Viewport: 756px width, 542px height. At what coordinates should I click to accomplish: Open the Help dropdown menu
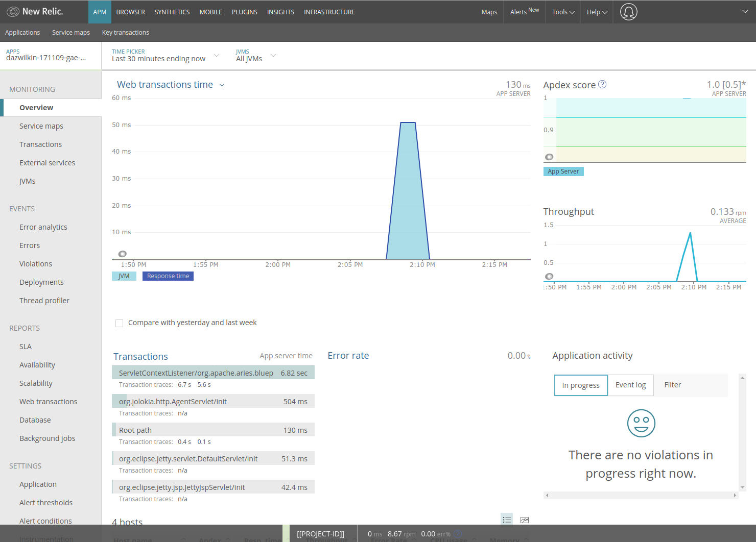point(597,12)
